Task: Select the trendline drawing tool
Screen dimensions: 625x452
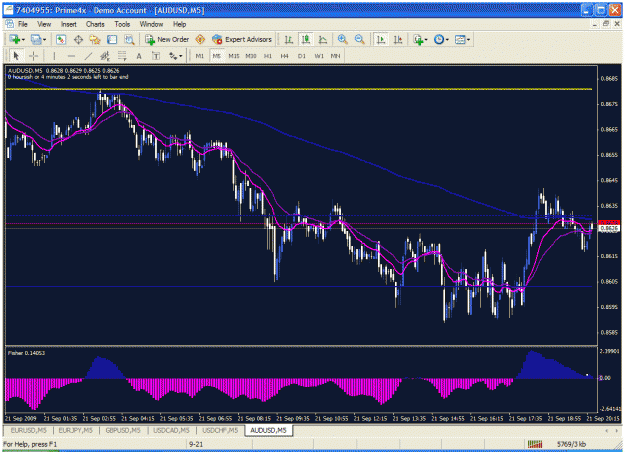Action: coord(88,56)
